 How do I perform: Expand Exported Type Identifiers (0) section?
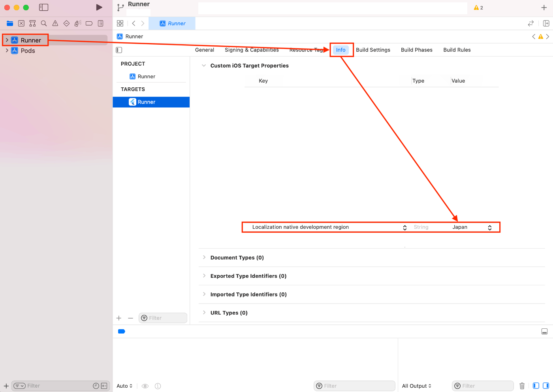click(x=204, y=276)
